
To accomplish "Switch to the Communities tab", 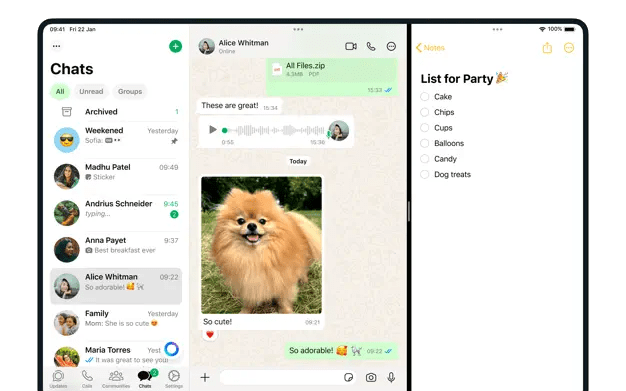I will pos(116,379).
